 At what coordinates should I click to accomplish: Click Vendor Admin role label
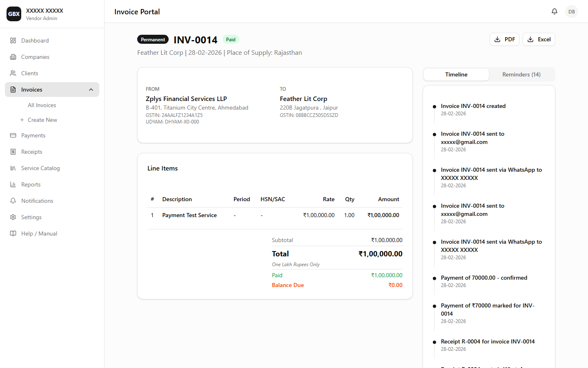42,18
